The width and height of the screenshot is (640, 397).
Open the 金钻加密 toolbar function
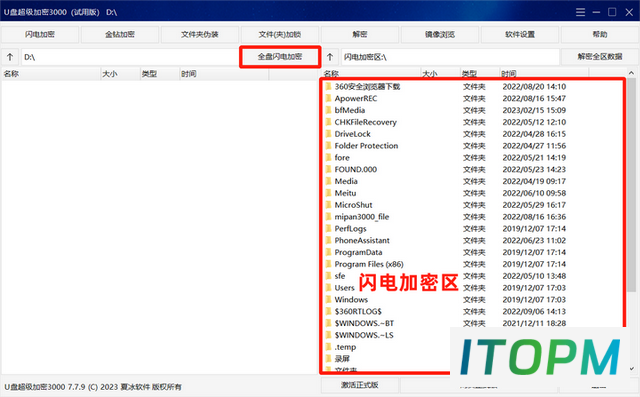point(120,34)
